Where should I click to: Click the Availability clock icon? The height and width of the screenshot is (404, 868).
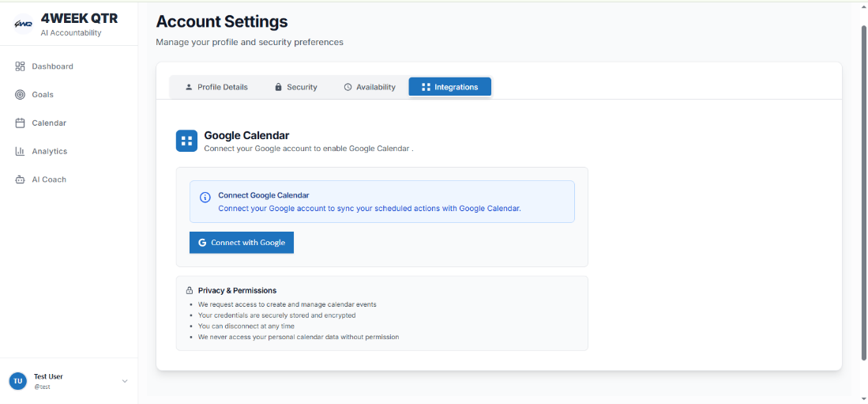[x=348, y=87]
